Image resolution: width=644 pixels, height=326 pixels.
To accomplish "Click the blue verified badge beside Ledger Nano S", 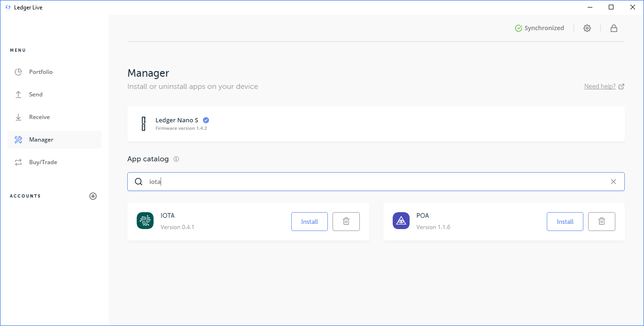I will (206, 120).
